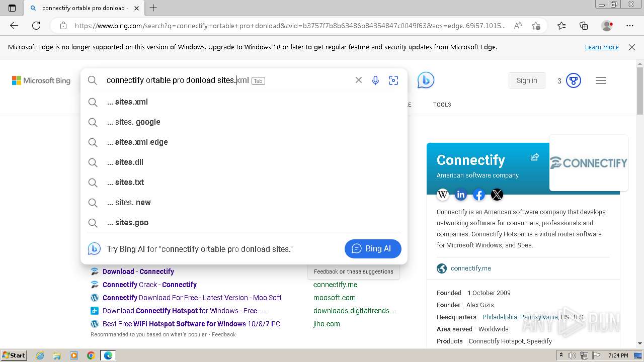Click the Microsoft Edge taskbar icon
644x362 pixels.
click(x=108, y=355)
